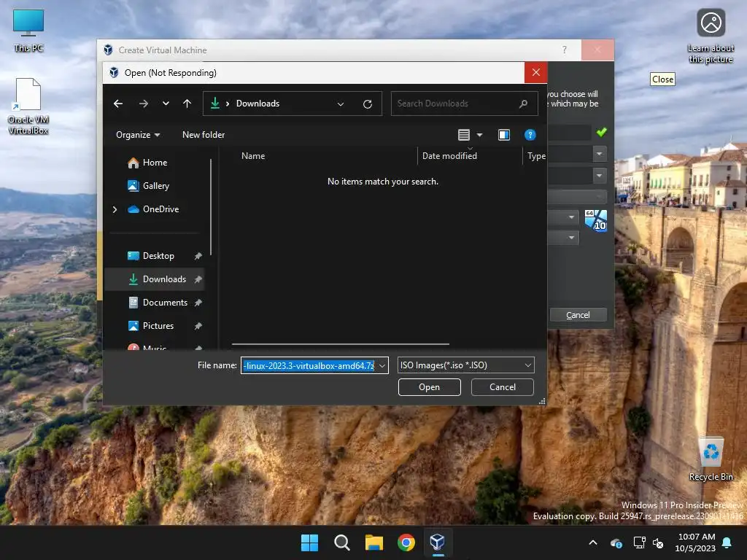Open clock and date 10:07 AM
This screenshot has height=560, width=747.
pyautogui.click(x=695, y=542)
